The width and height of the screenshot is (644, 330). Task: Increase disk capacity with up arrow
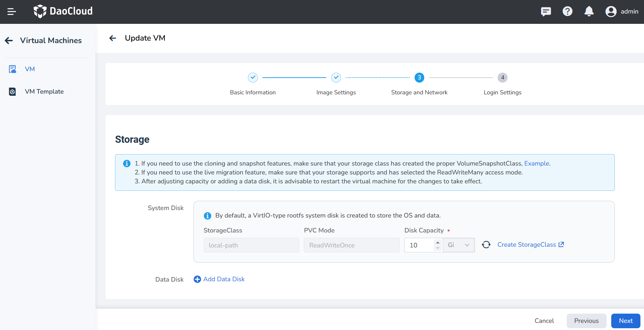(438, 242)
